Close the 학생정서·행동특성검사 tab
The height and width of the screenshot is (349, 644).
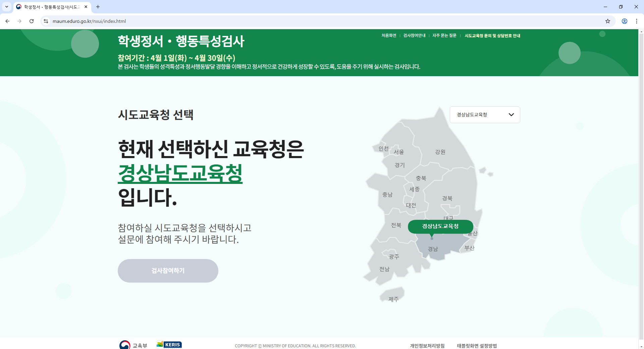(x=86, y=7)
